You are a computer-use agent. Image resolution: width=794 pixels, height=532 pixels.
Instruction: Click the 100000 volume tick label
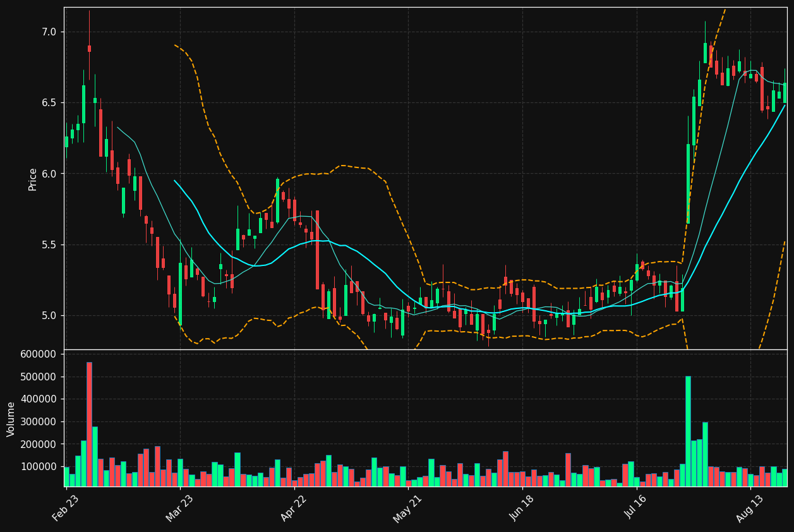[39, 467]
